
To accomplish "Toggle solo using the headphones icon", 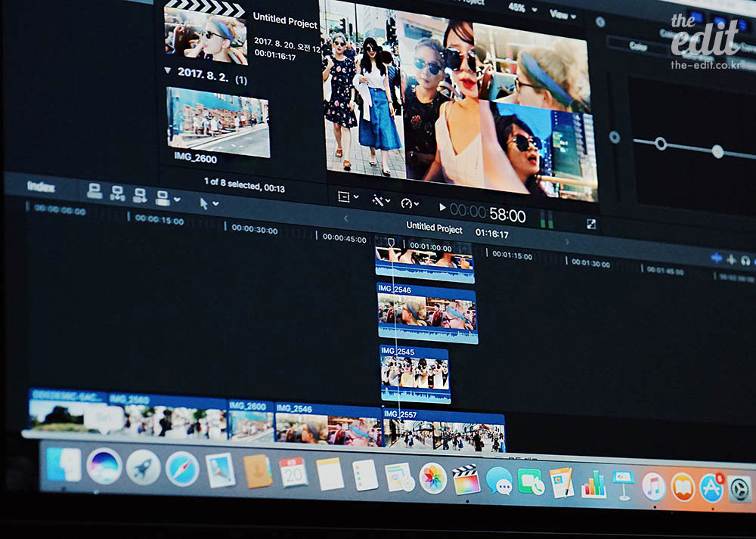I will (746, 261).
